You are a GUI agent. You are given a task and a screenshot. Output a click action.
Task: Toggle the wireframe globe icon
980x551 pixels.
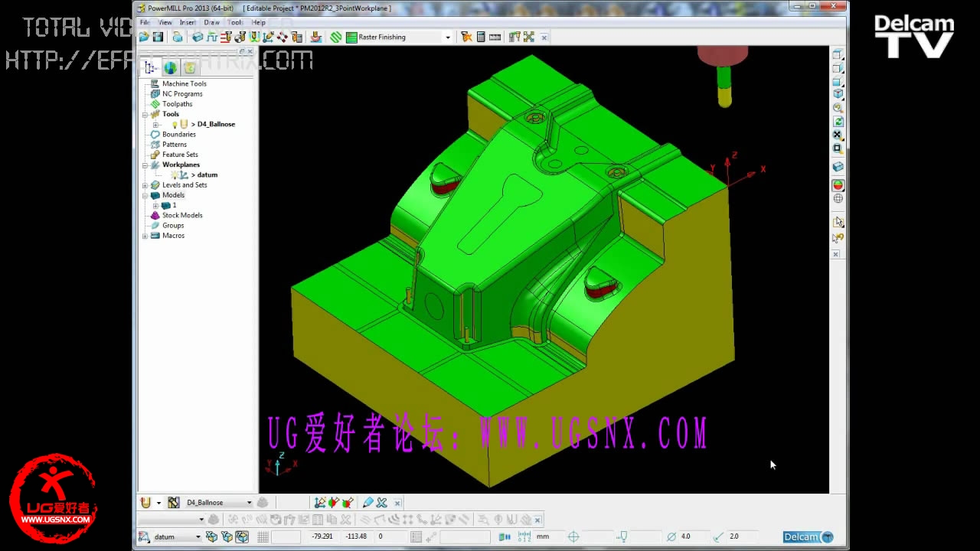click(x=838, y=198)
